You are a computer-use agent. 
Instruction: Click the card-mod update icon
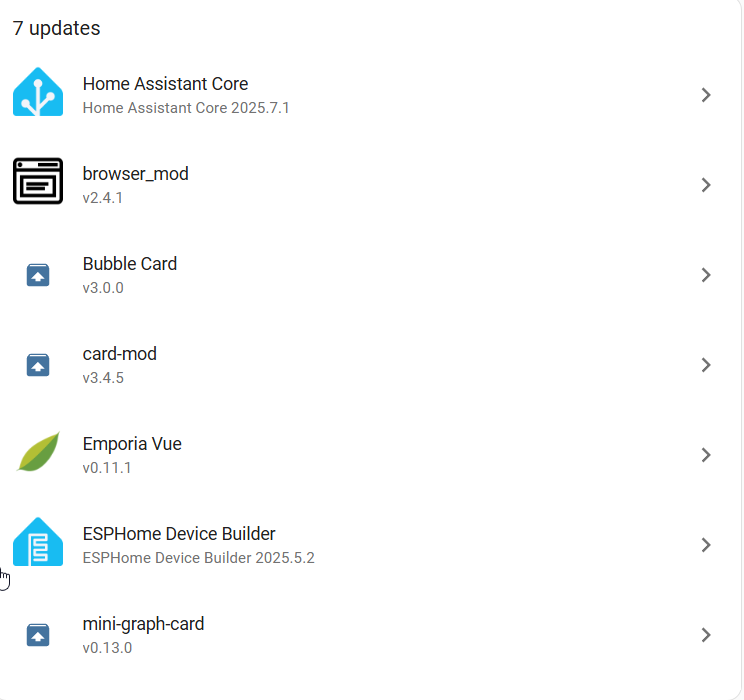(38, 365)
